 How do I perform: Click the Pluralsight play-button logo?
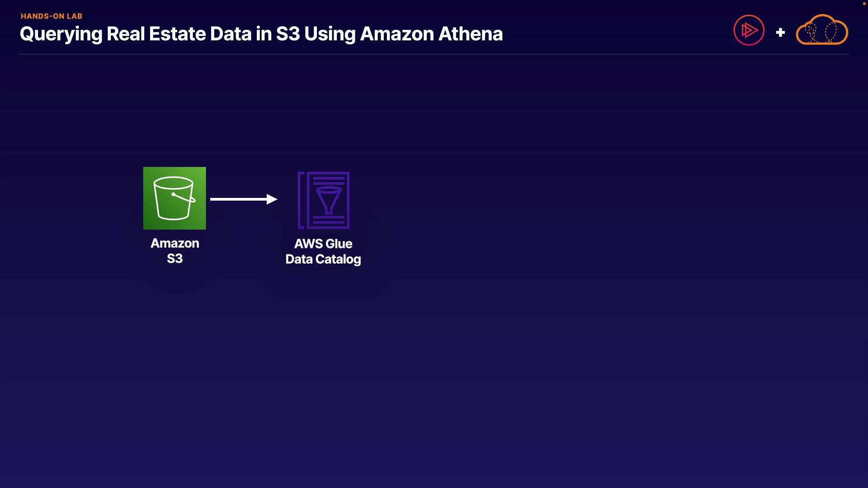click(x=749, y=30)
